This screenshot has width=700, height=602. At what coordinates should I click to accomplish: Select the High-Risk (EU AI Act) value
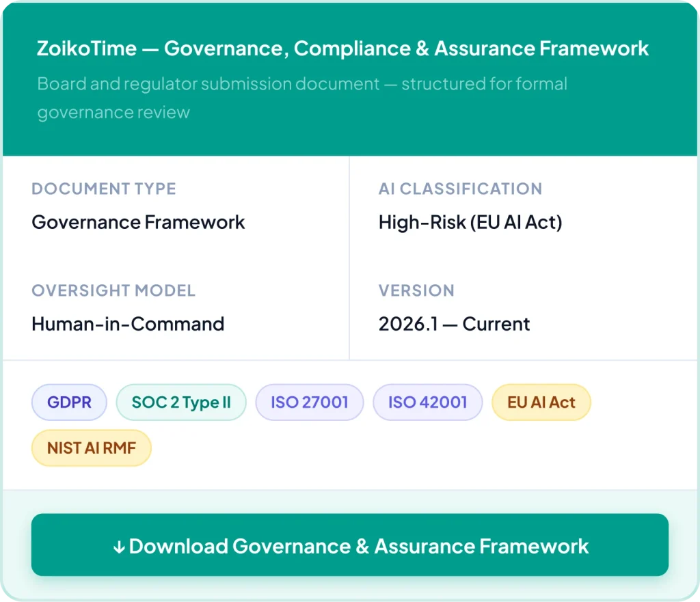[470, 222]
